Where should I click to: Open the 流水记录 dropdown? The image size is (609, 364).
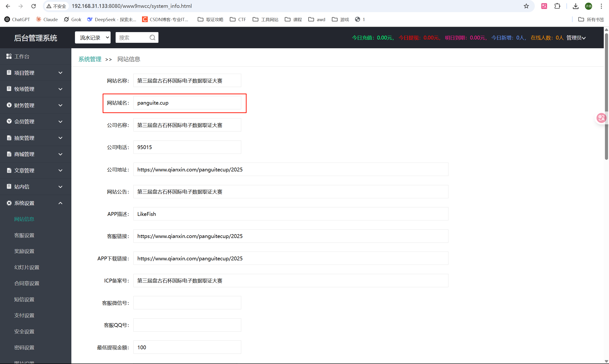click(93, 38)
